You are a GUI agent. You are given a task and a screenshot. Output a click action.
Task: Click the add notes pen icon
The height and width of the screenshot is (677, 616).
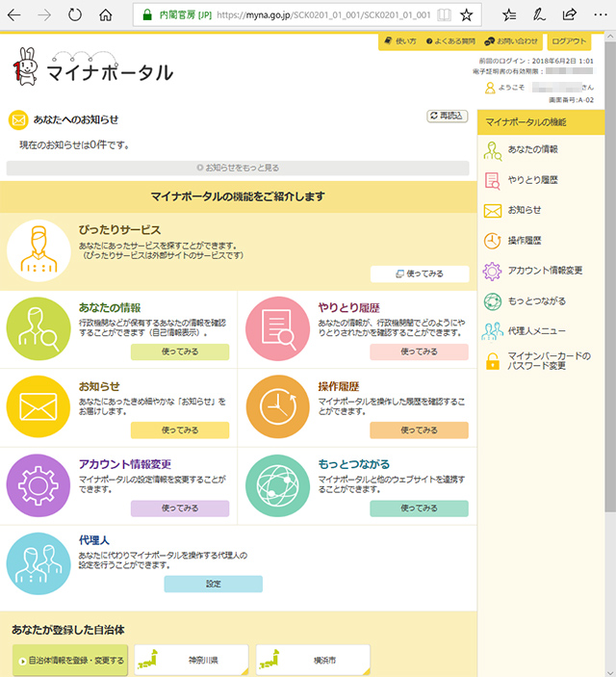click(539, 15)
